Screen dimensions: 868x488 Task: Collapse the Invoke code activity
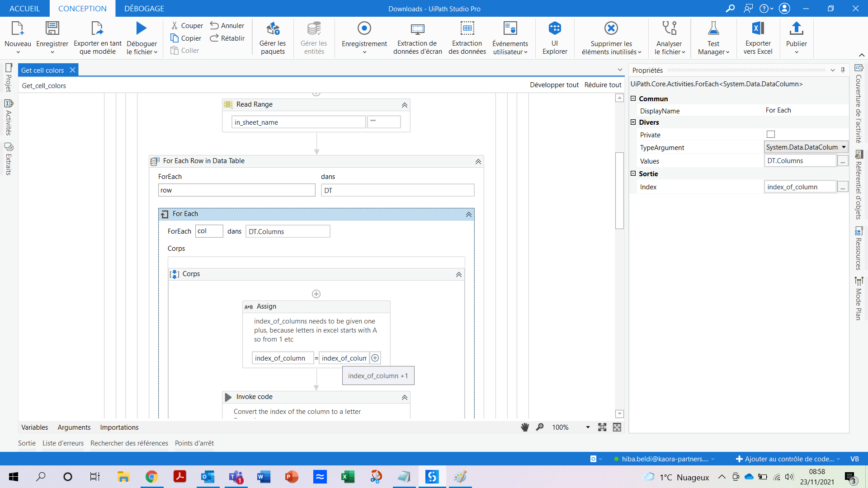coord(405,398)
